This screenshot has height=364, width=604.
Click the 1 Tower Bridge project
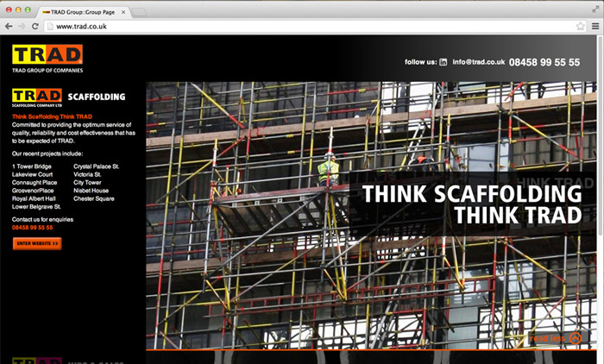[32, 166]
